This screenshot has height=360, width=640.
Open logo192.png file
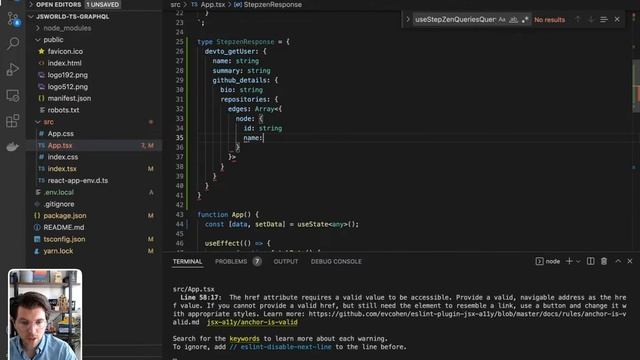pos(67,75)
